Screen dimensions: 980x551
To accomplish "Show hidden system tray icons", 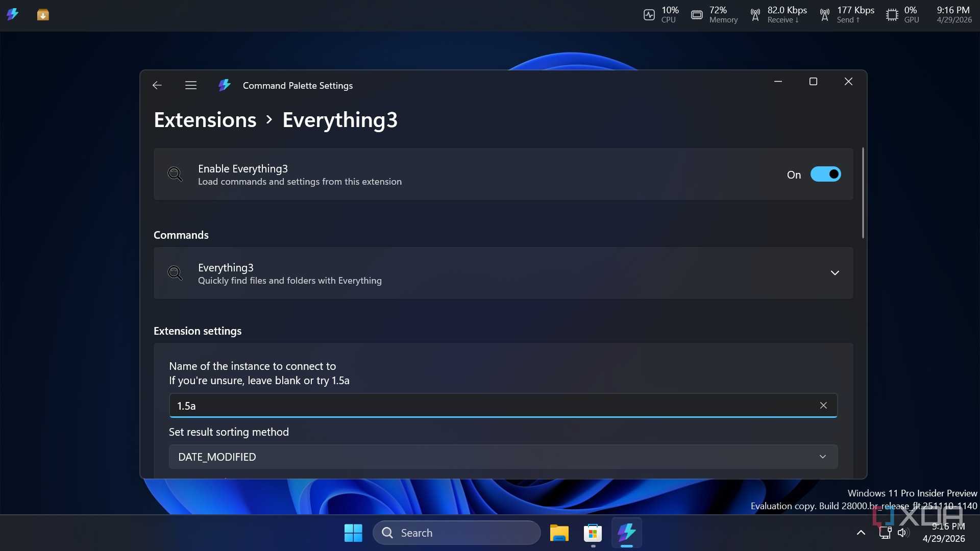I will (x=861, y=533).
